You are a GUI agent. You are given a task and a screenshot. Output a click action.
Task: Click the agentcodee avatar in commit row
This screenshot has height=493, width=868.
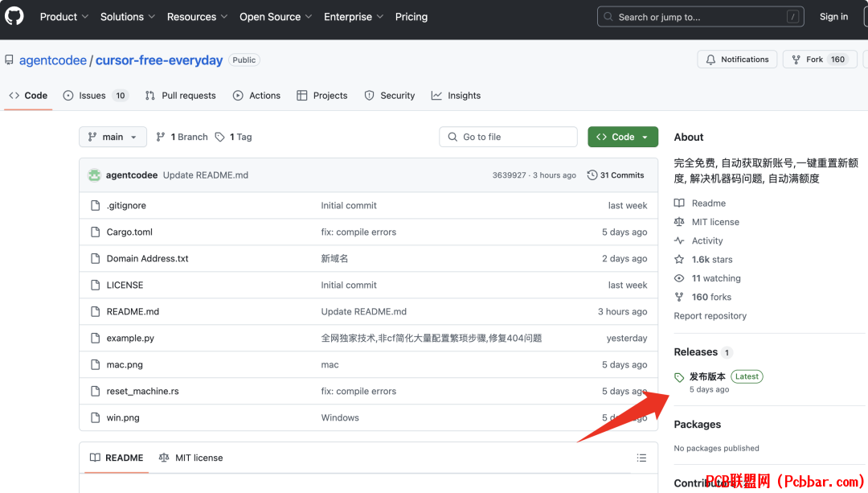tap(94, 175)
